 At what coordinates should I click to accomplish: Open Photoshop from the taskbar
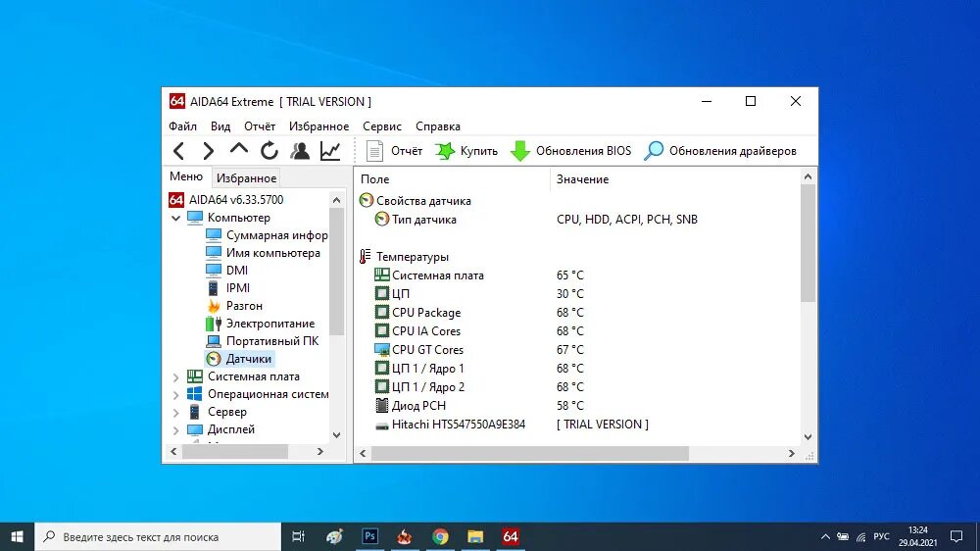pyautogui.click(x=370, y=536)
